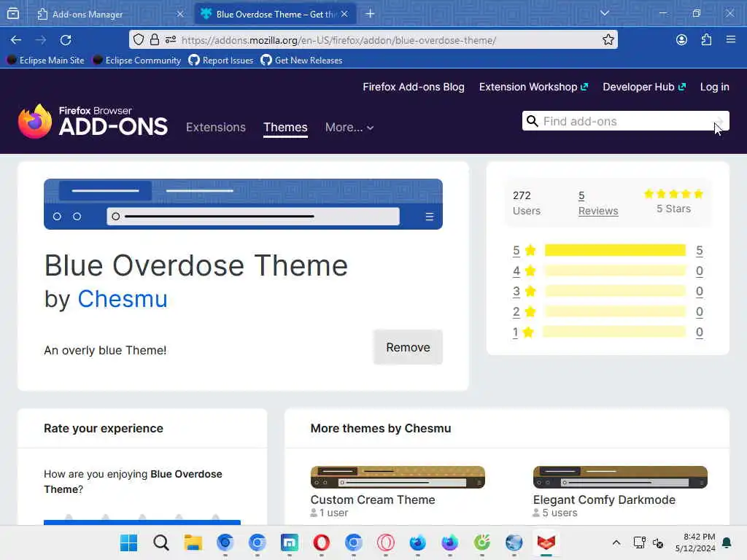Open the globe browser taskbar icon
The image size is (747, 560).
514,542
